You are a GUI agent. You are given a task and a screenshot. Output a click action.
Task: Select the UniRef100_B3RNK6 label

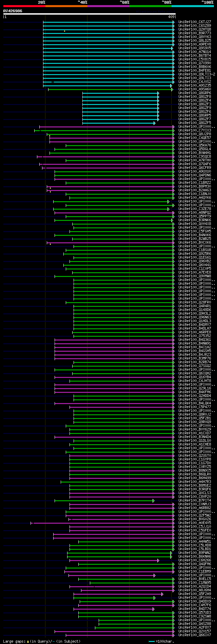pyautogui.click(x=195, y=220)
